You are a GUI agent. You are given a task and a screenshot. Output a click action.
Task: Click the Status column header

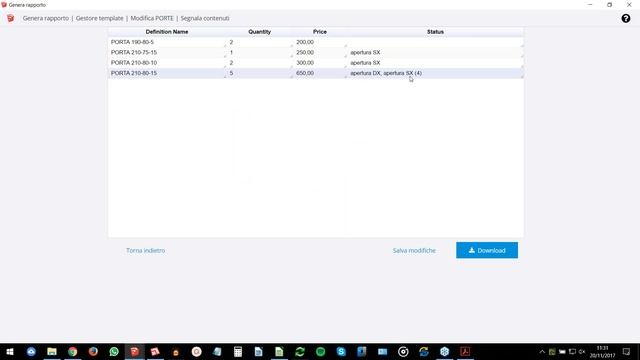pyautogui.click(x=436, y=32)
